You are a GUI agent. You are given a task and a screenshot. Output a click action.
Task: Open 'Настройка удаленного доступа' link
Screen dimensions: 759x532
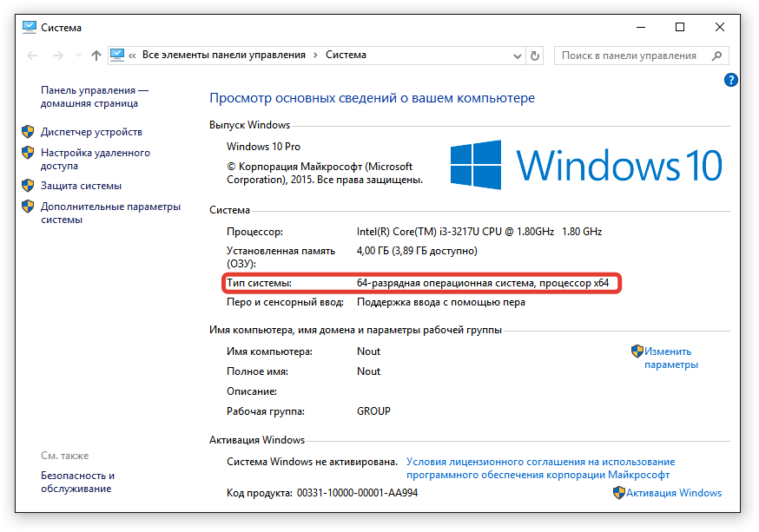[96, 159]
